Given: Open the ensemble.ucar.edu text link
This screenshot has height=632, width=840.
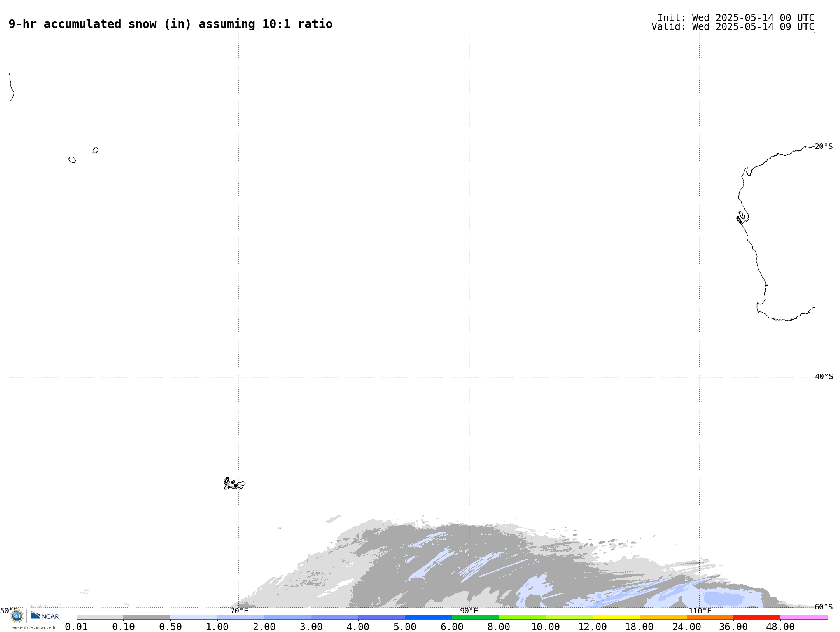Looking at the screenshot, I should coord(35,627).
